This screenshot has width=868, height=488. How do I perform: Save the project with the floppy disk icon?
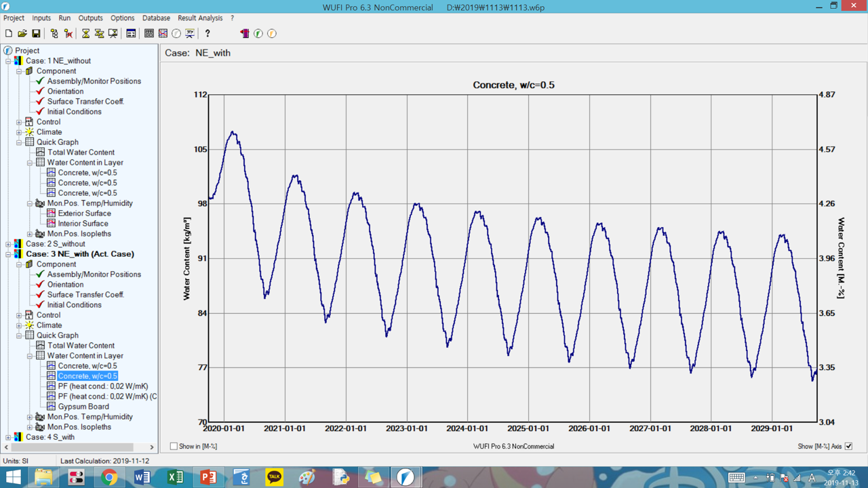coord(36,33)
